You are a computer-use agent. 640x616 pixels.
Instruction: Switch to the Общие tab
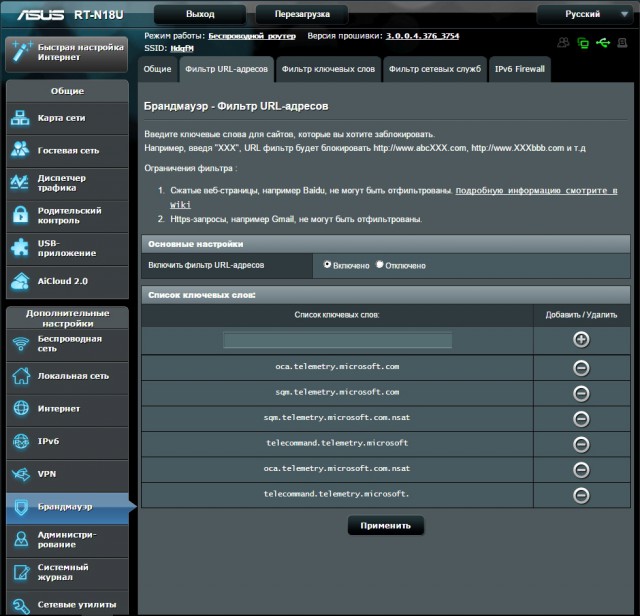[x=158, y=69]
